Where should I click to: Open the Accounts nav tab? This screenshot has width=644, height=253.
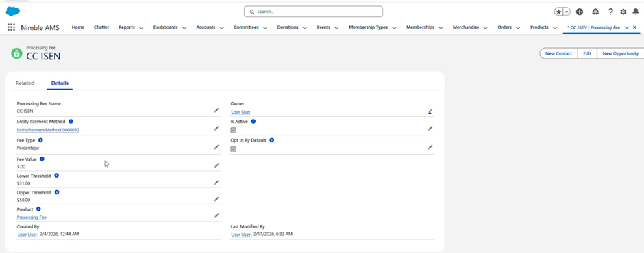click(206, 27)
